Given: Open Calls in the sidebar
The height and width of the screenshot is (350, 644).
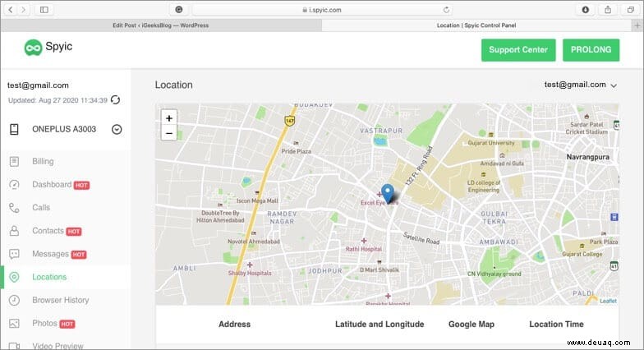Looking at the screenshot, I should point(41,207).
